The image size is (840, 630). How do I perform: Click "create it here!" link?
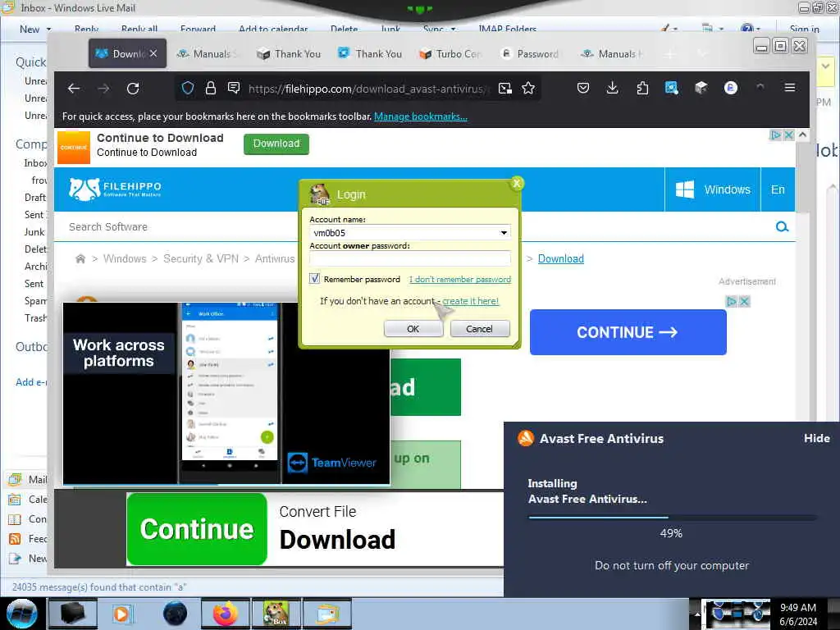[x=470, y=301]
